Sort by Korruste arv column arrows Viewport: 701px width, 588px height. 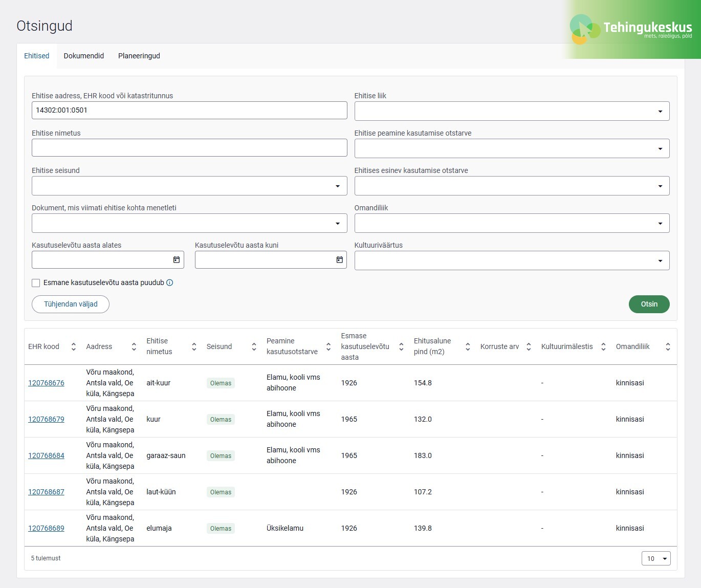pyautogui.click(x=529, y=347)
